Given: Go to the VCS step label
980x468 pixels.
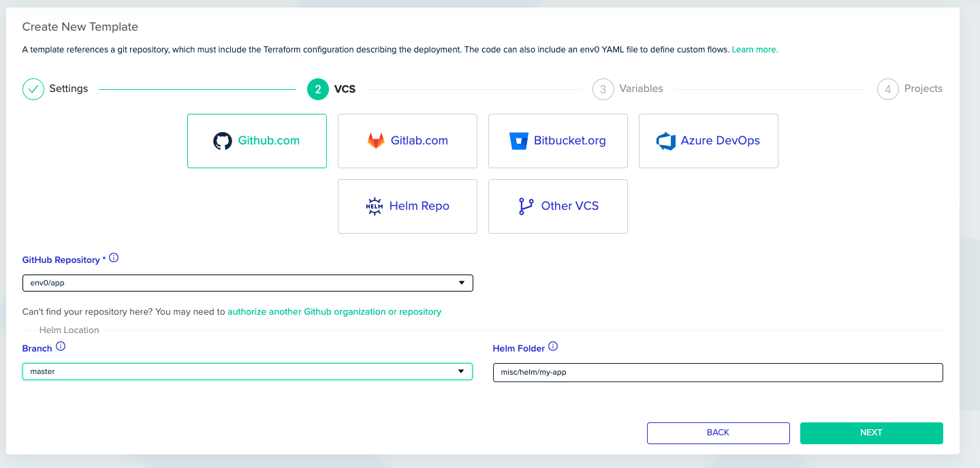Looking at the screenshot, I should tap(345, 89).
